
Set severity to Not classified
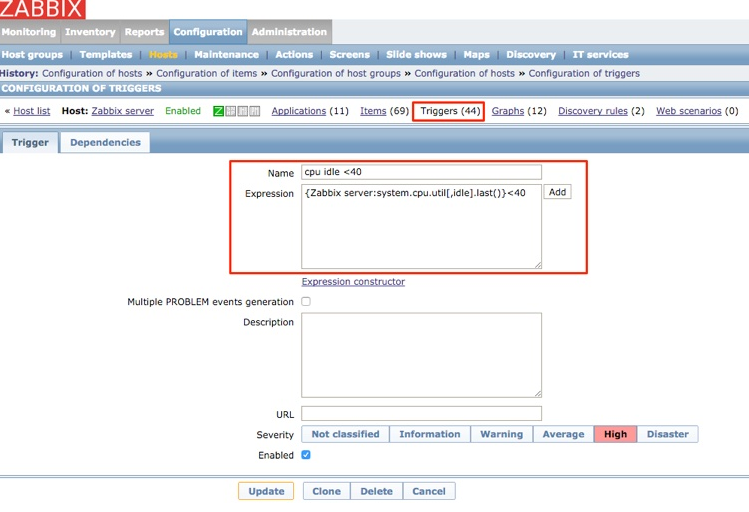[x=345, y=434]
